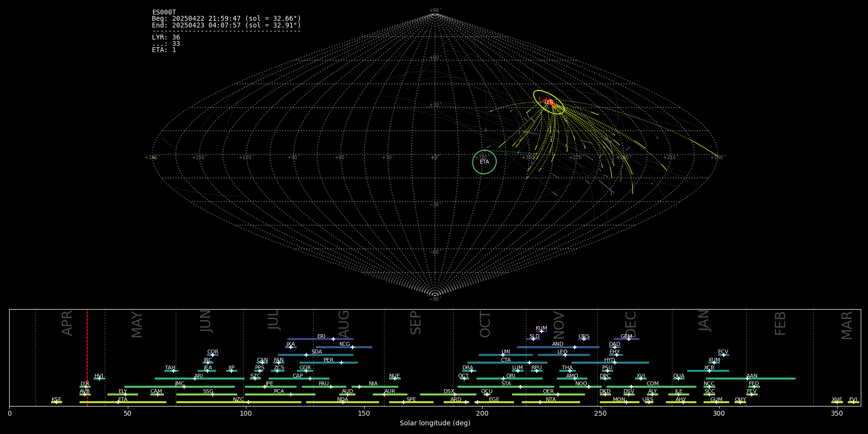Viewport: 868px width, 434px height.
Task: Select the LEO shower marker in timeline
Action: (565, 355)
